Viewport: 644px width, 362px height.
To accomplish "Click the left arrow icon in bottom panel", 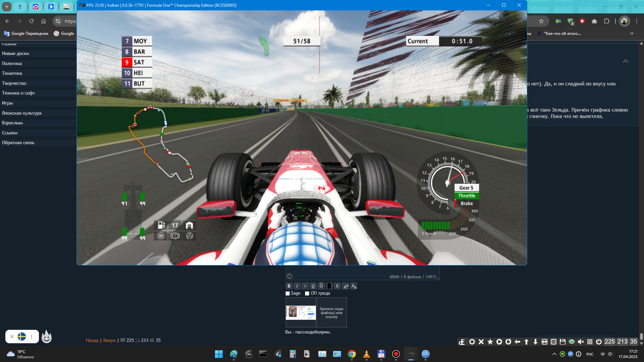I will tap(517, 342).
